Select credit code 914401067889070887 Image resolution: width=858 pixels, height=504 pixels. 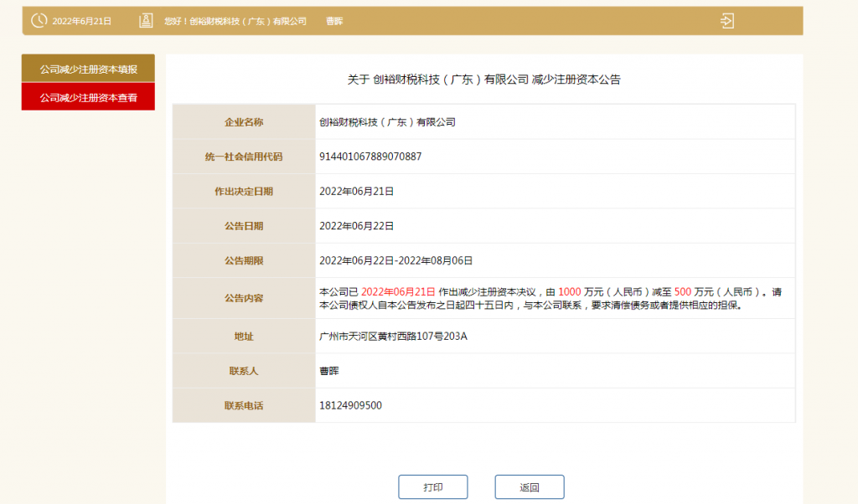click(370, 157)
